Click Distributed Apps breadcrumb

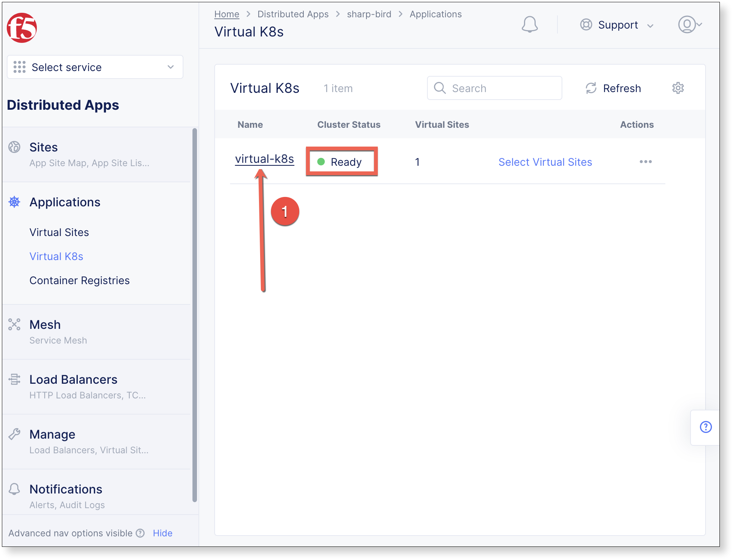(293, 14)
